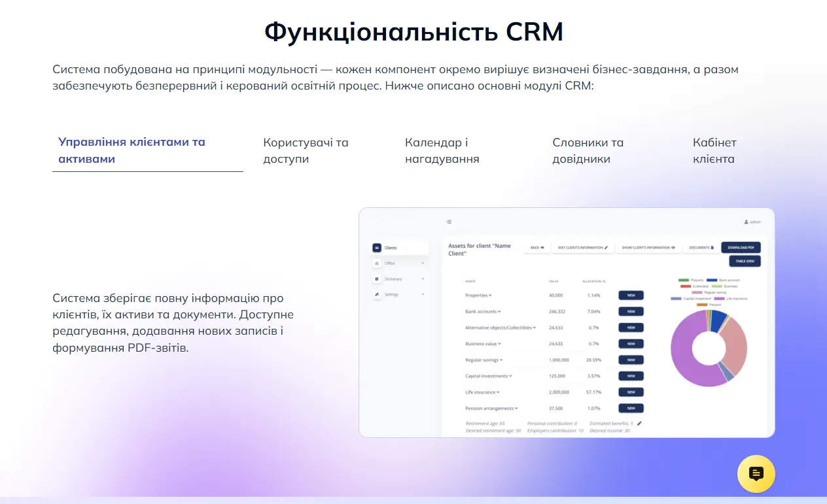Click NEW button in Business value row
Viewport: 827px width, 504px height.
[631, 344]
